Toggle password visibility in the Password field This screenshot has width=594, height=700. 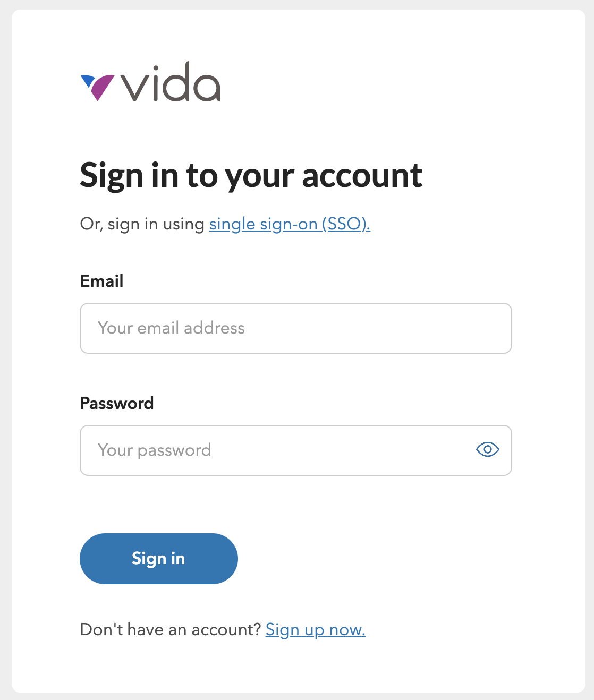[487, 450]
